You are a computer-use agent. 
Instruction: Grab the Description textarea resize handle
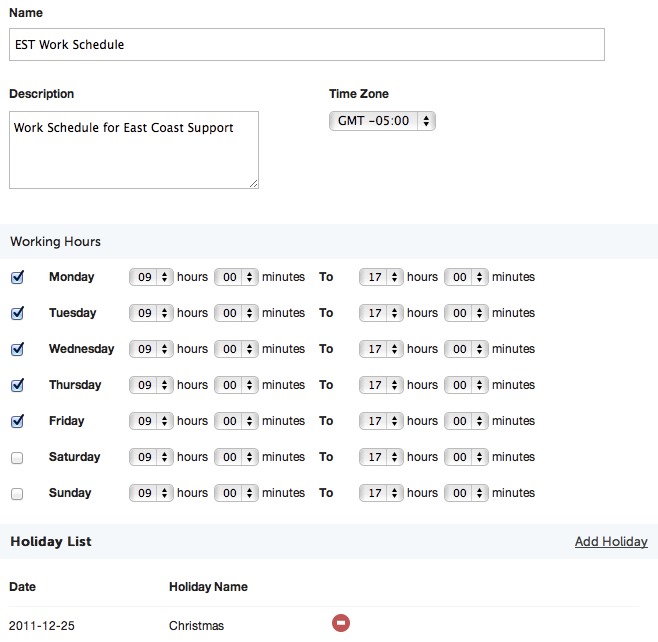(254, 184)
